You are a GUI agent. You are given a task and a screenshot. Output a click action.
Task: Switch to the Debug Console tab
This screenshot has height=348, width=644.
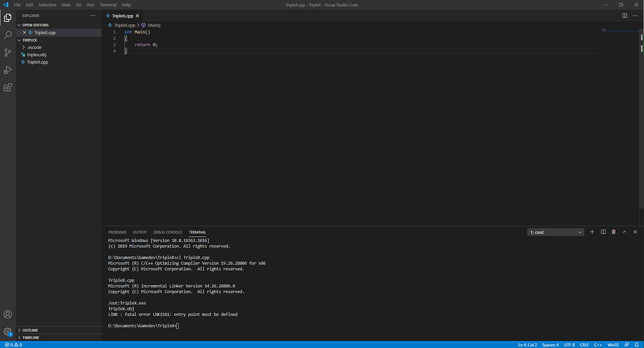(x=167, y=232)
